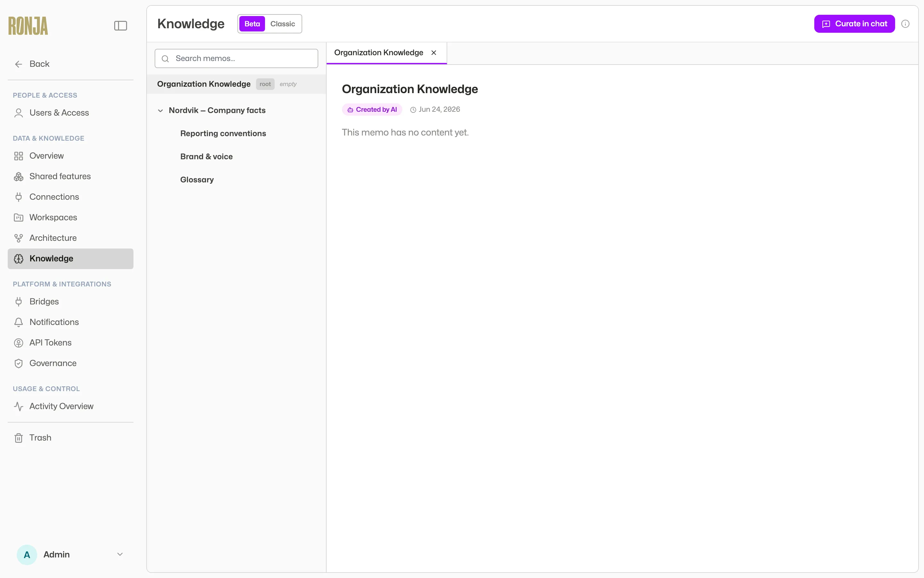This screenshot has height=578, width=924.
Task: Click the Admin avatar circle
Action: point(27,555)
